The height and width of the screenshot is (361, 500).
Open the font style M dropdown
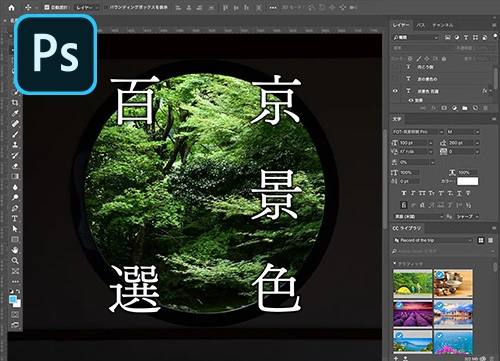(x=463, y=132)
